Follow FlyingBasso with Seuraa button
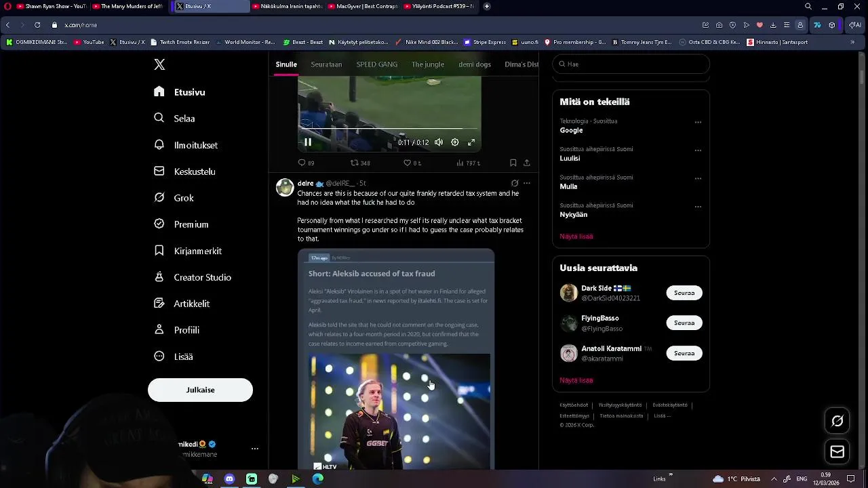 (x=684, y=323)
